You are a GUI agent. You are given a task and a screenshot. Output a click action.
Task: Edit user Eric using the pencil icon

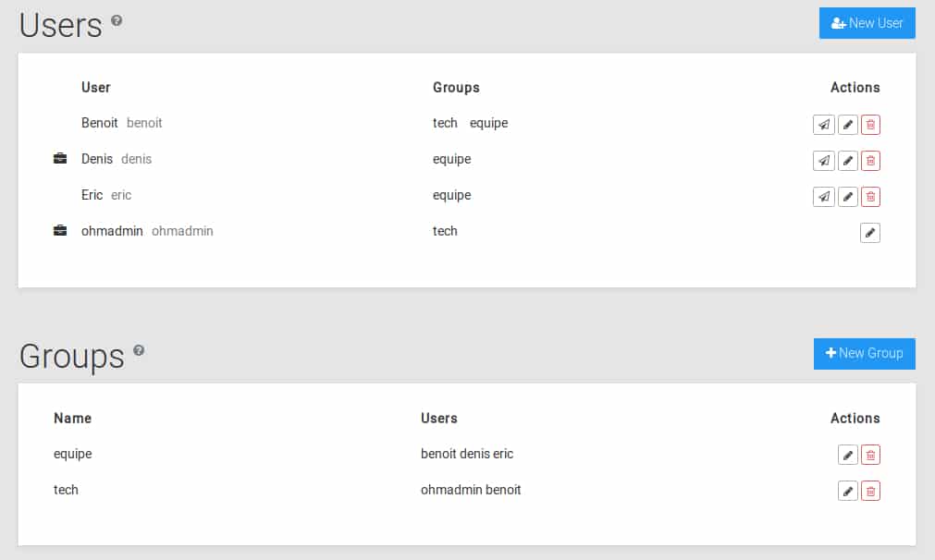click(847, 197)
